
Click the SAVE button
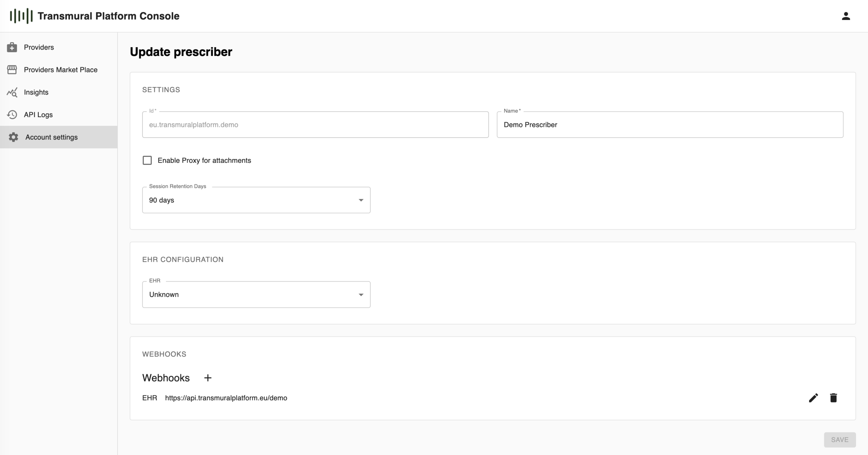pyautogui.click(x=840, y=439)
